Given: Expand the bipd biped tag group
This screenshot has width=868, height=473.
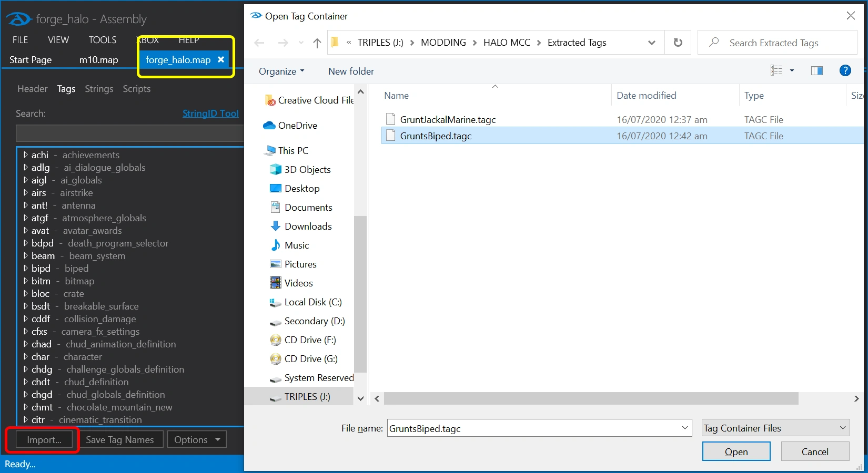Looking at the screenshot, I should coord(25,268).
